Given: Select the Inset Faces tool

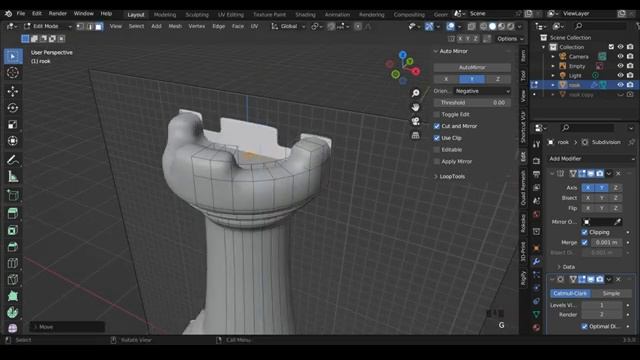Looking at the screenshot, I should pyautogui.click(x=13, y=230).
